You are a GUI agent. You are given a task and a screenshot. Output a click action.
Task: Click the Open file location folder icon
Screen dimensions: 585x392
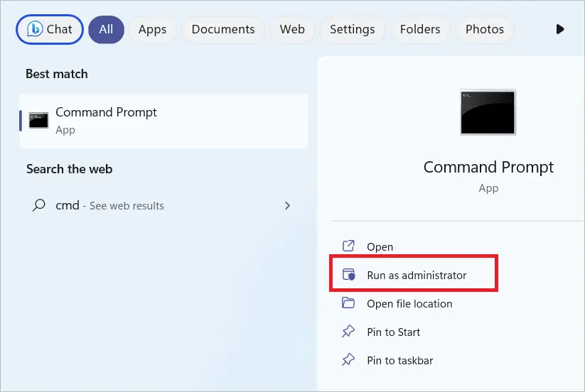tap(348, 303)
